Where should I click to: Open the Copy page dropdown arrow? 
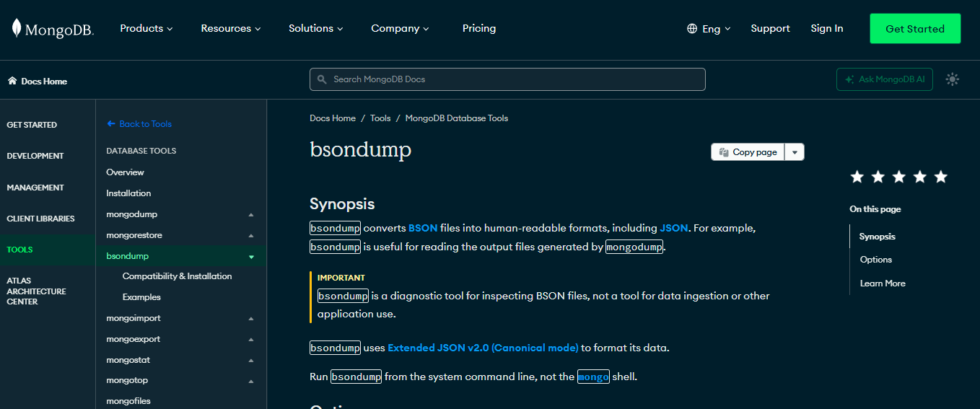[x=794, y=152]
